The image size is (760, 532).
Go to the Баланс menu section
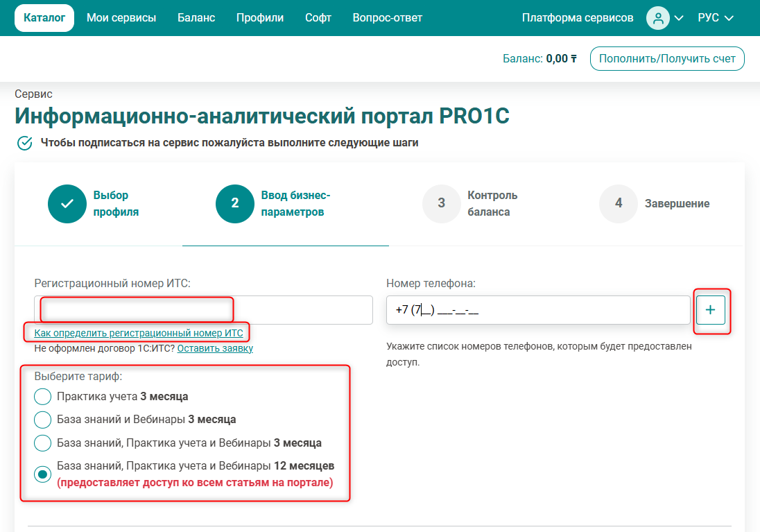coord(196,18)
